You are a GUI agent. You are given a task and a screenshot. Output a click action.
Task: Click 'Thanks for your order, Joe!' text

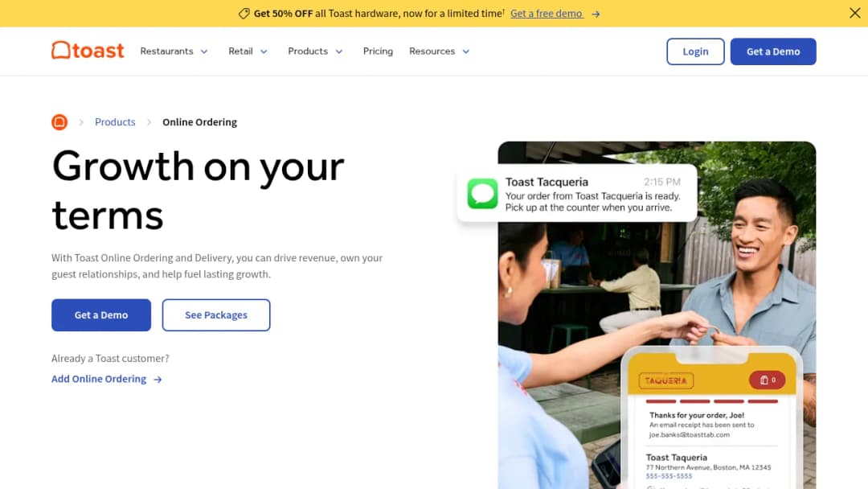click(696, 415)
